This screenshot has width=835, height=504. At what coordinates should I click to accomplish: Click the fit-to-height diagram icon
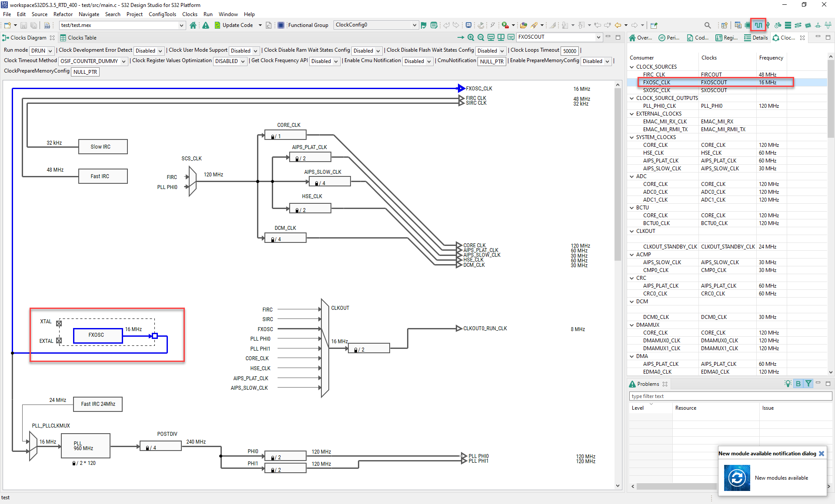coord(501,37)
